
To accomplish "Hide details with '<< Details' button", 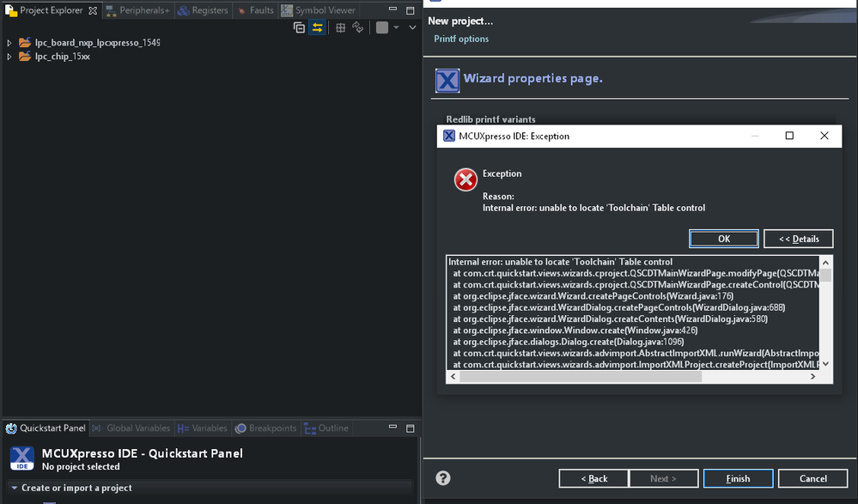I will pos(799,239).
